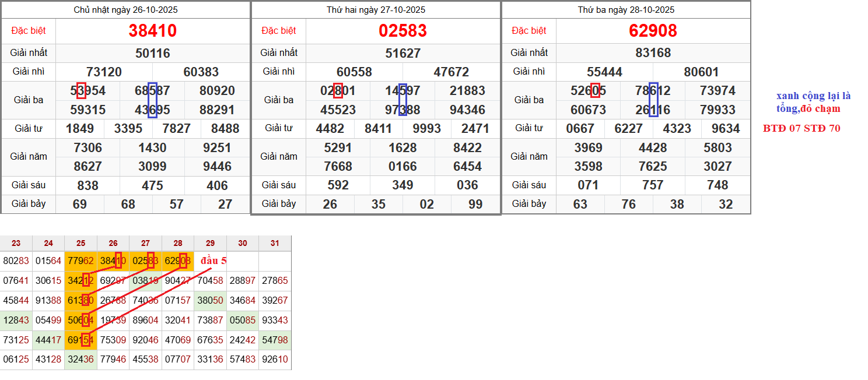This screenshot has width=868, height=380.
Task: Click the red 'đầu 5' annotation
Action: pos(213,261)
